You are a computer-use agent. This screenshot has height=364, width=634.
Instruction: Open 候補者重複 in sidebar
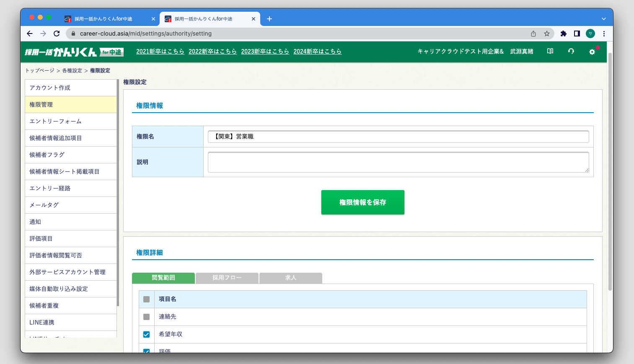pos(71,306)
